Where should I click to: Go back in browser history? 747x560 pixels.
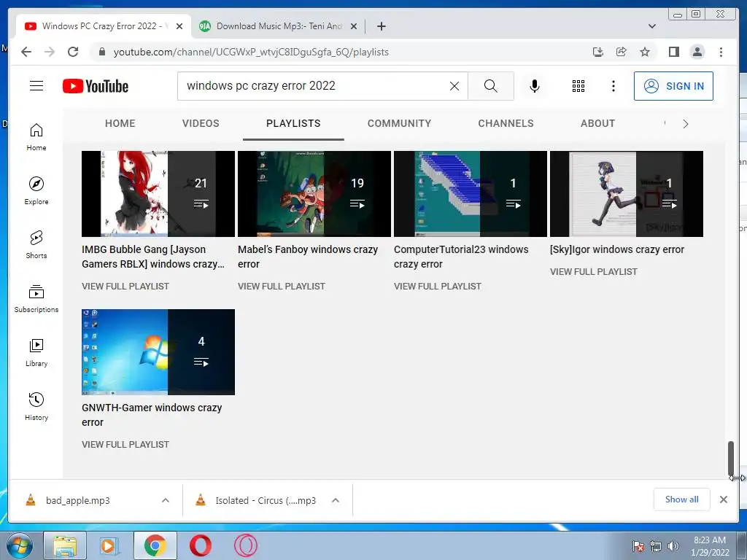point(26,52)
